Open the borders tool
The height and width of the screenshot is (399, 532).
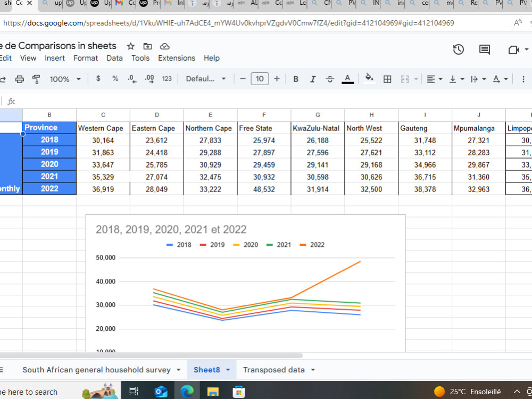click(387, 79)
